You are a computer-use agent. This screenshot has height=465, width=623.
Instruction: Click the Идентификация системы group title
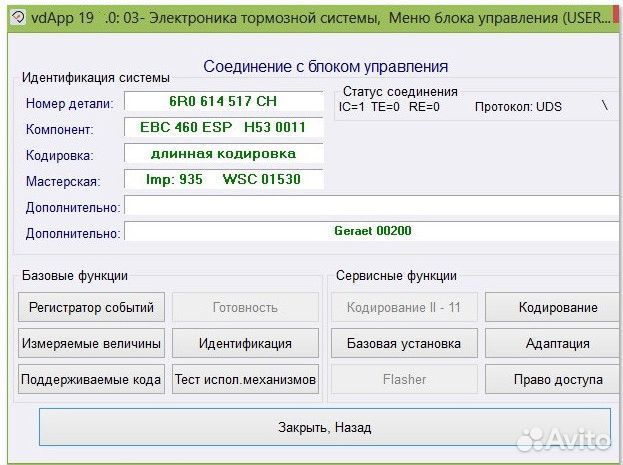click(x=96, y=78)
